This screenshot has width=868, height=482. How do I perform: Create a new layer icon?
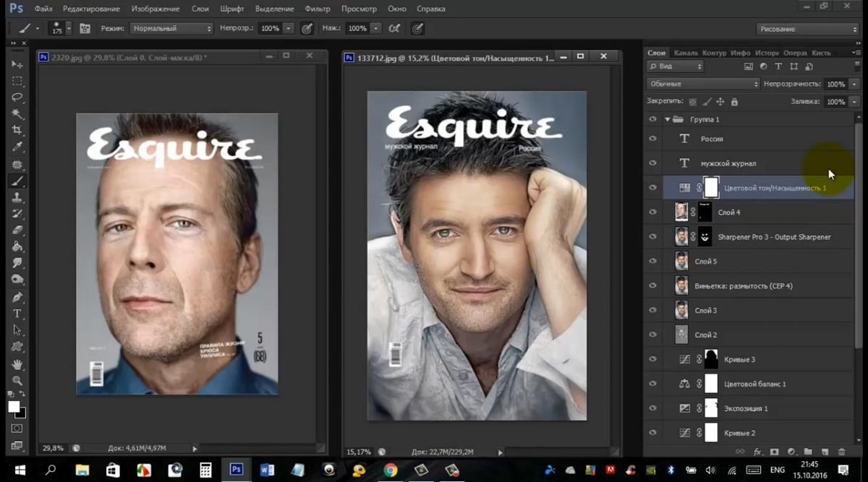[825, 452]
